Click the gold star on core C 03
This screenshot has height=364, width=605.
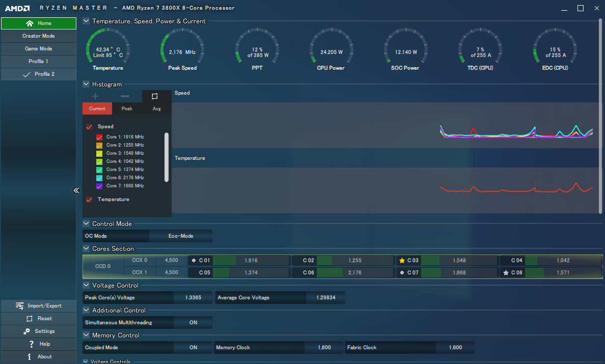point(402,261)
